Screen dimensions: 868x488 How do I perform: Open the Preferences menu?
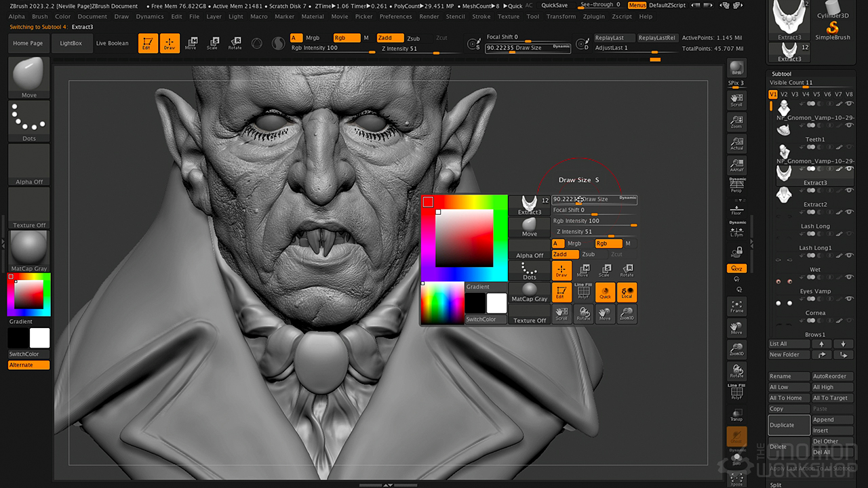coord(395,16)
